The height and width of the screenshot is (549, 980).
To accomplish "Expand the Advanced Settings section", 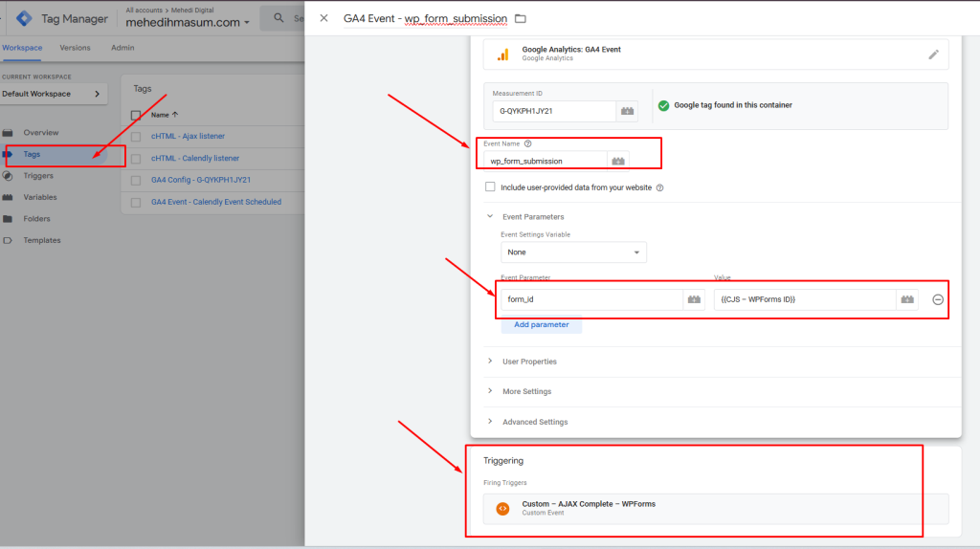I will click(490, 422).
